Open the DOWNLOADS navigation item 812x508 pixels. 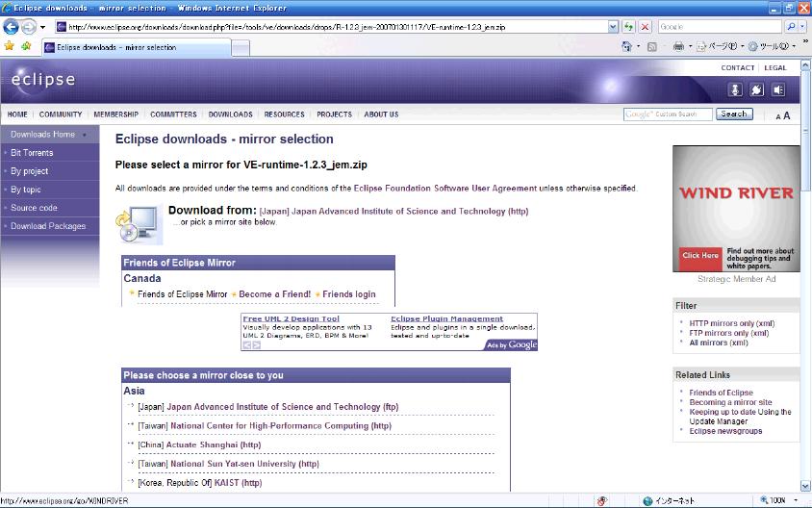(x=231, y=114)
